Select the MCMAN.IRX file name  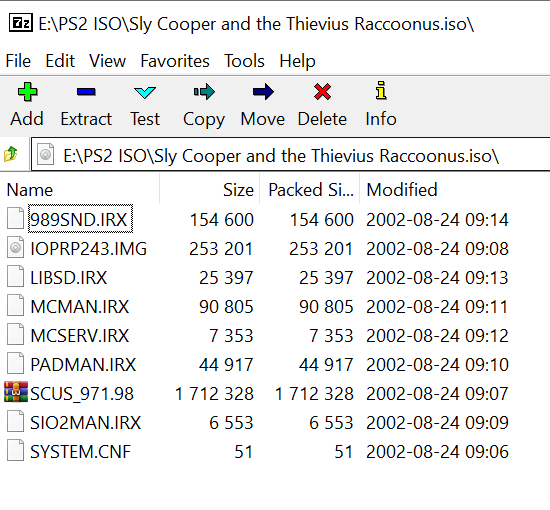coord(80,307)
